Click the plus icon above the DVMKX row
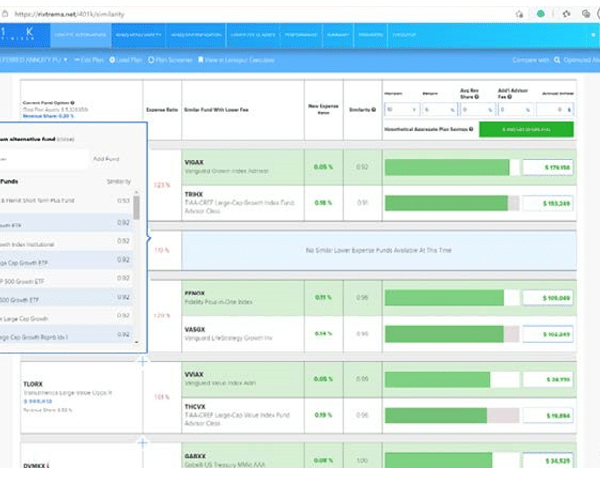 [x=142, y=441]
